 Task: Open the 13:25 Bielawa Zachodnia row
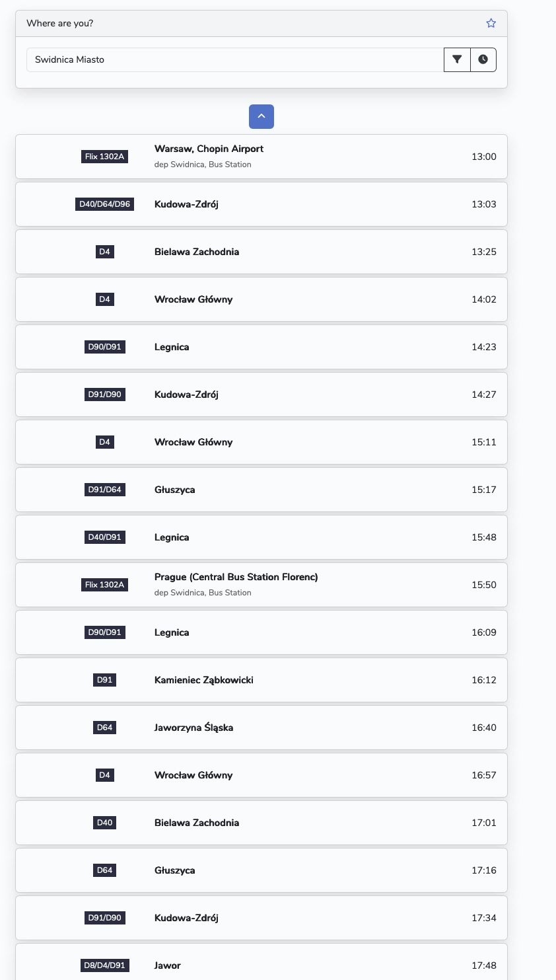click(x=261, y=252)
